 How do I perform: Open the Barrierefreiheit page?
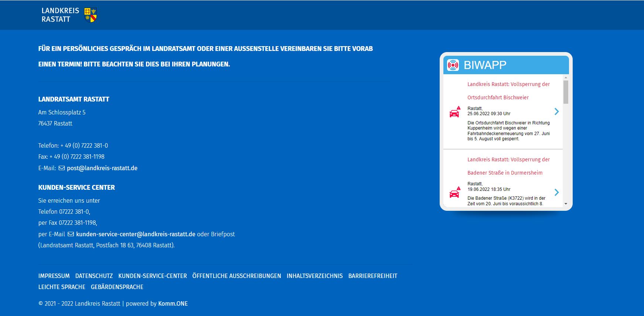[372, 276]
